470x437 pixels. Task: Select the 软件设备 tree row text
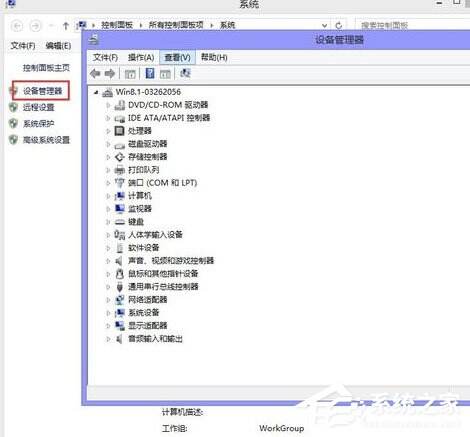pos(144,248)
